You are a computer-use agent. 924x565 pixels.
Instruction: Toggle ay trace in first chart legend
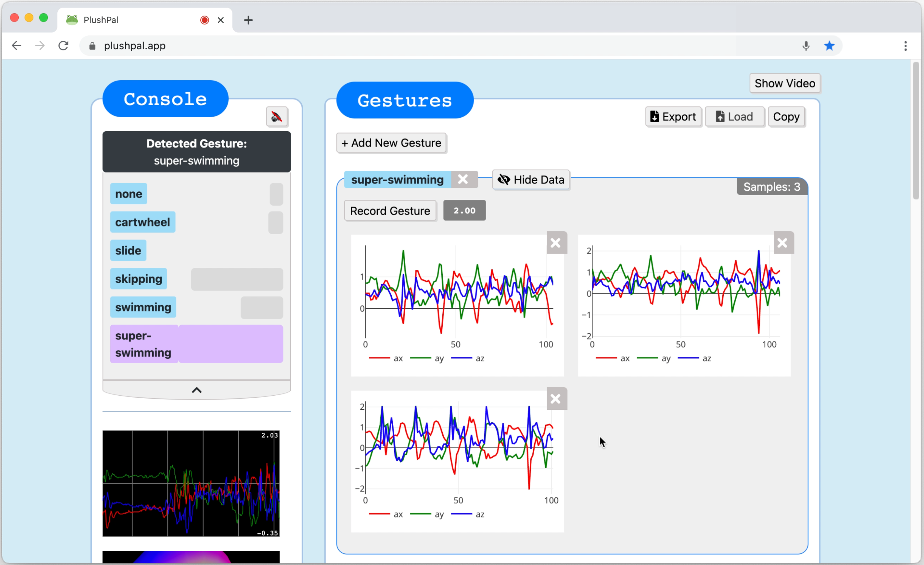[x=427, y=358]
